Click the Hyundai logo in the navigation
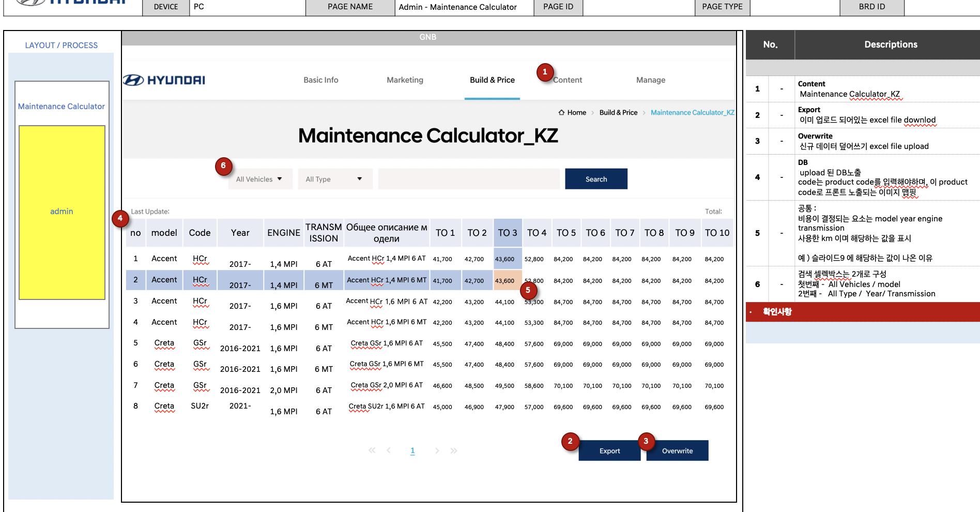 tap(164, 80)
